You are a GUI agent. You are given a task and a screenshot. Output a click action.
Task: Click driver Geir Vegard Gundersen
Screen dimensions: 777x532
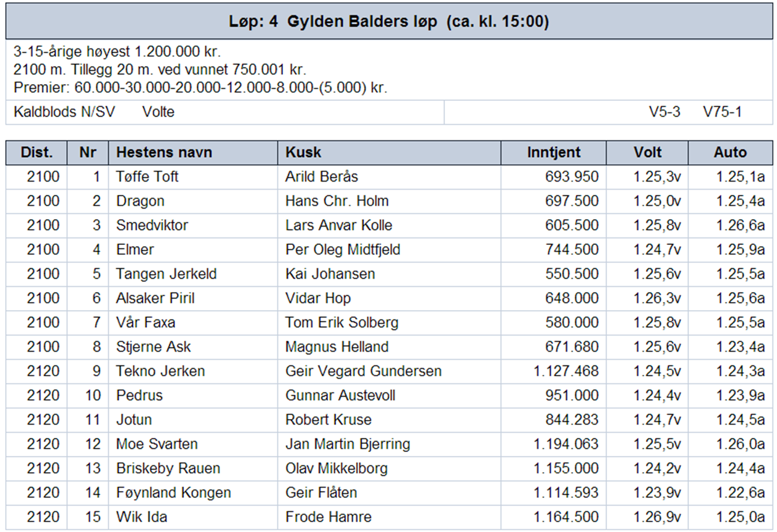[363, 371]
